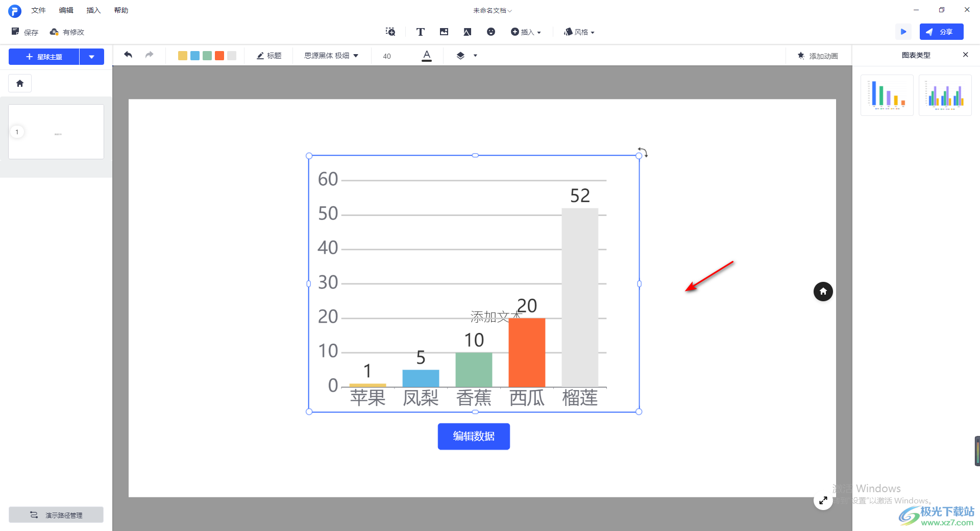Click the app logo icon

(15, 11)
